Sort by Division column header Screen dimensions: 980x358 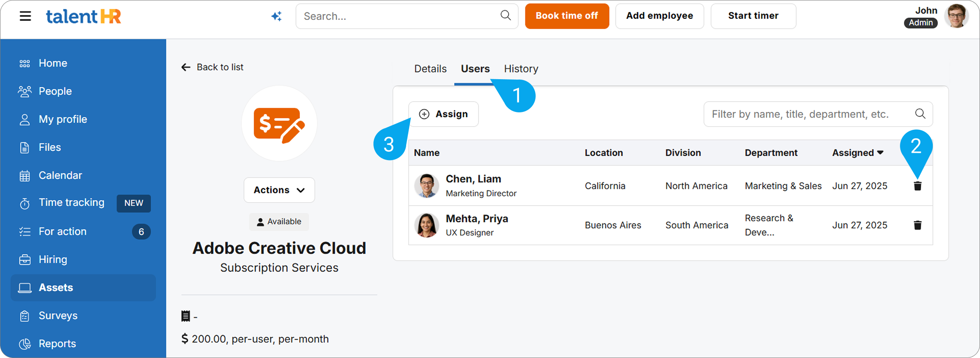point(683,153)
